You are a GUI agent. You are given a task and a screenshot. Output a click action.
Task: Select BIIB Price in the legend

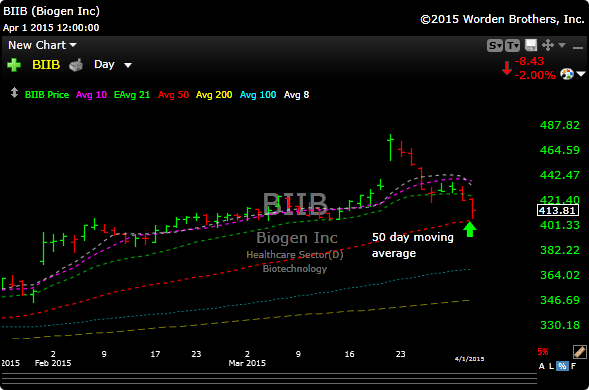(x=47, y=95)
